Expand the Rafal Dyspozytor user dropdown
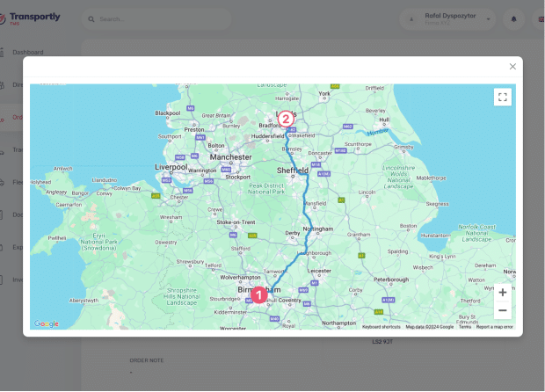The height and width of the screenshot is (392, 545). pos(489,19)
